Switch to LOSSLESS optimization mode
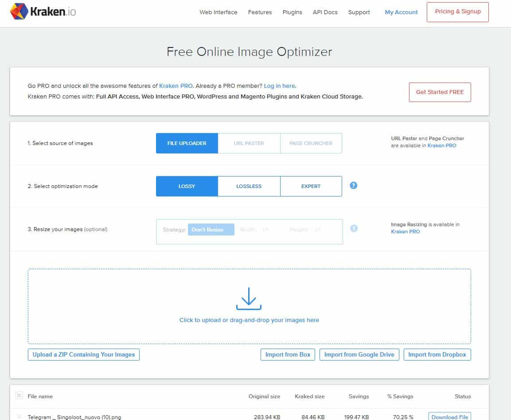This screenshot has width=511, height=420. click(x=249, y=186)
